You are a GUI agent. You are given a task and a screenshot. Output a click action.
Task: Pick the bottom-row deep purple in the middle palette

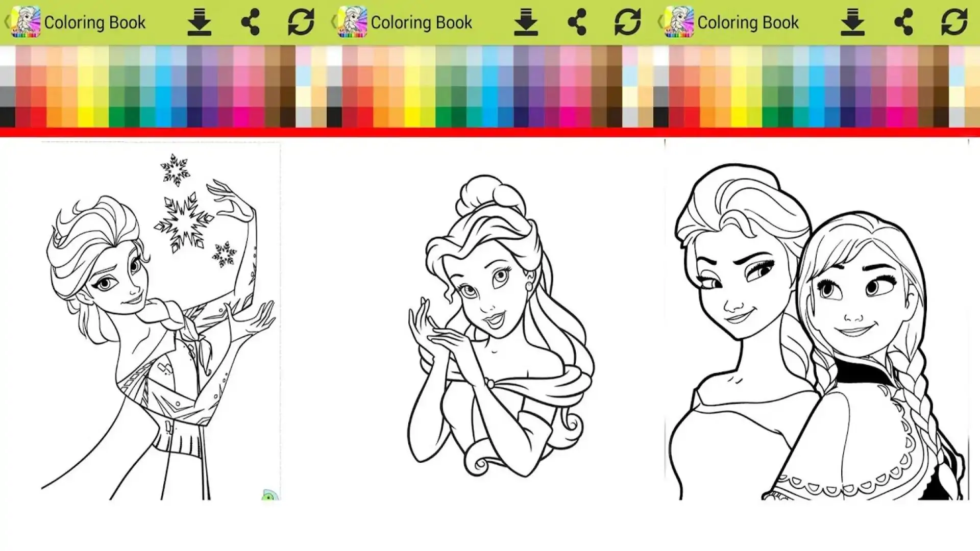point(536,117)
